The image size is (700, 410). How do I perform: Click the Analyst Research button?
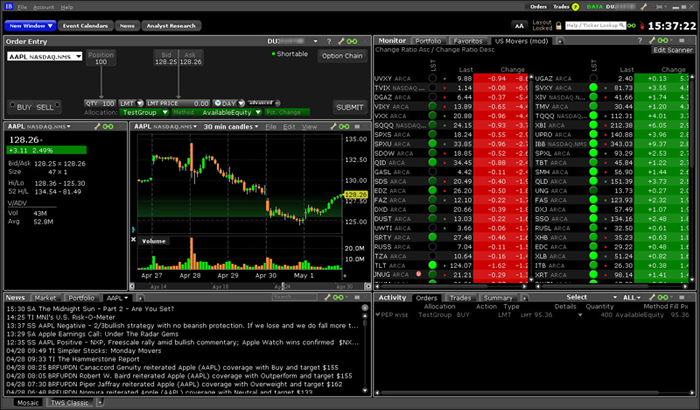171,26
